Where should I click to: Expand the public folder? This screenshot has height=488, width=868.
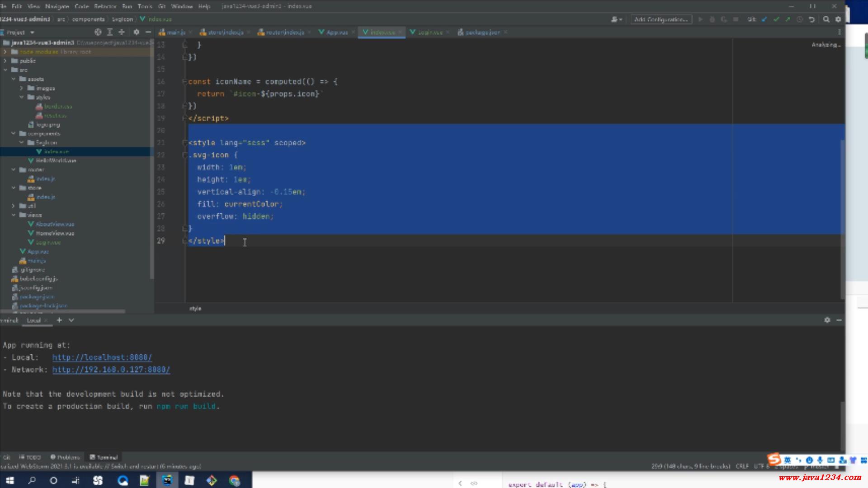pyautogui.click(x=5, y=61)
